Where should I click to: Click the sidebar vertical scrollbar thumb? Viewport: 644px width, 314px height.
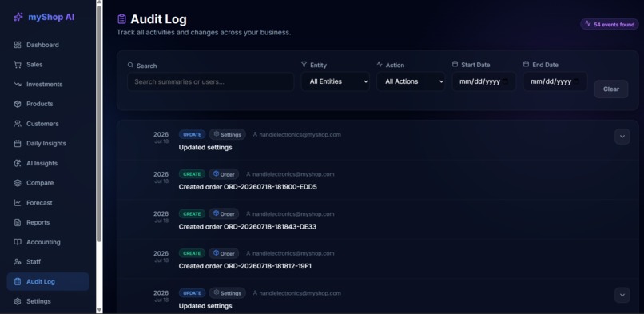[x=99, y=123]
